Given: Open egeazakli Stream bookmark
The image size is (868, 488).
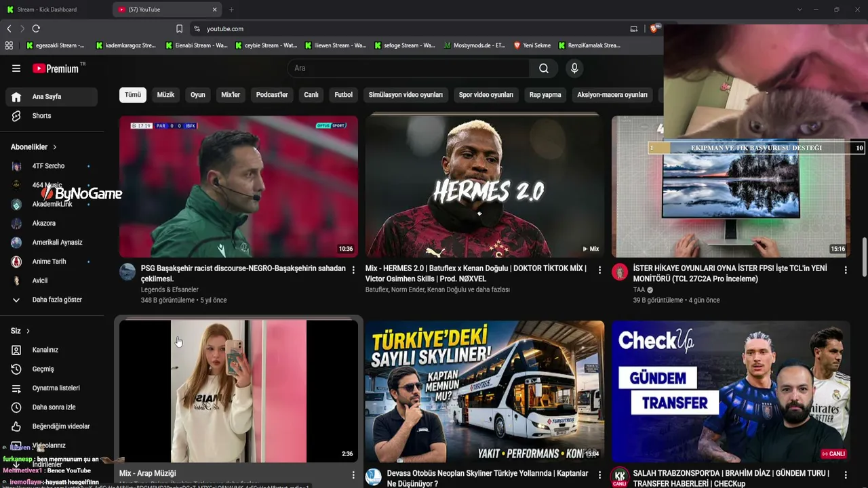Looking at the screenshot, I should point(56,45).
